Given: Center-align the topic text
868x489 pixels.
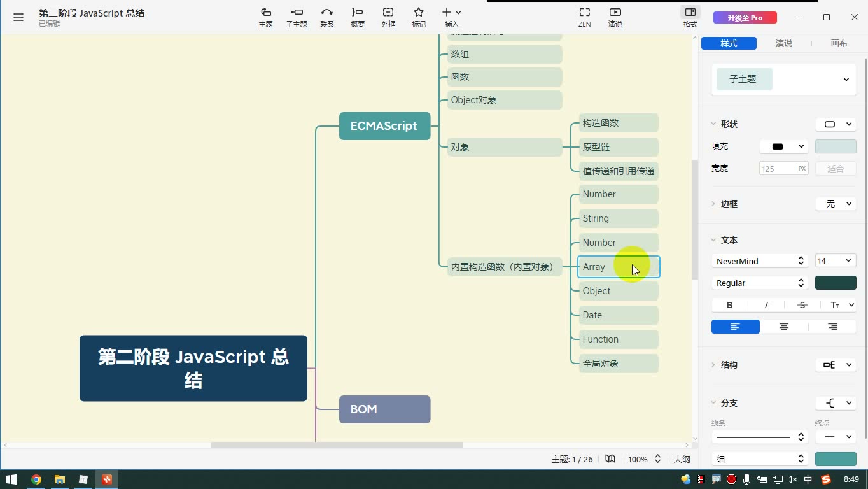Looking at the screenshot, I should [x=784, y=327].
